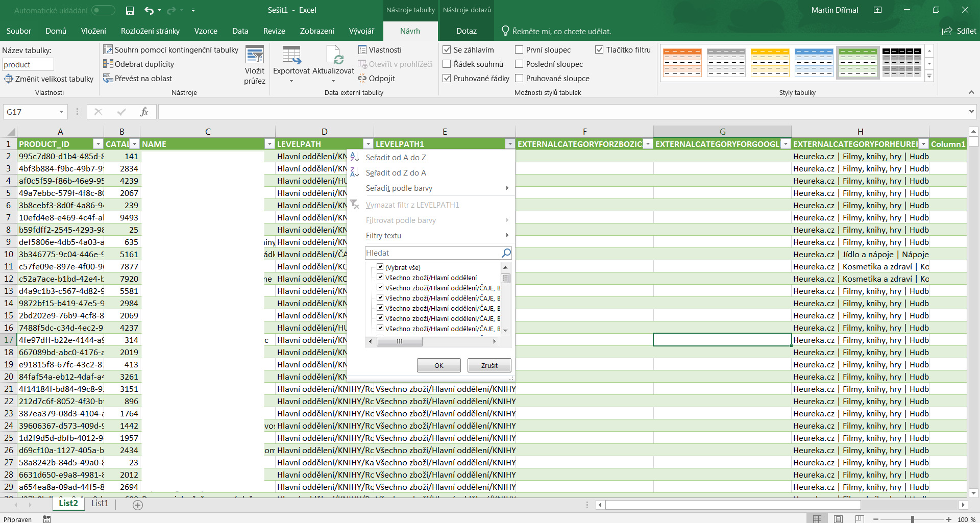
Task: Click the Odpojit unlink icon
Action: tap(362, 79)
